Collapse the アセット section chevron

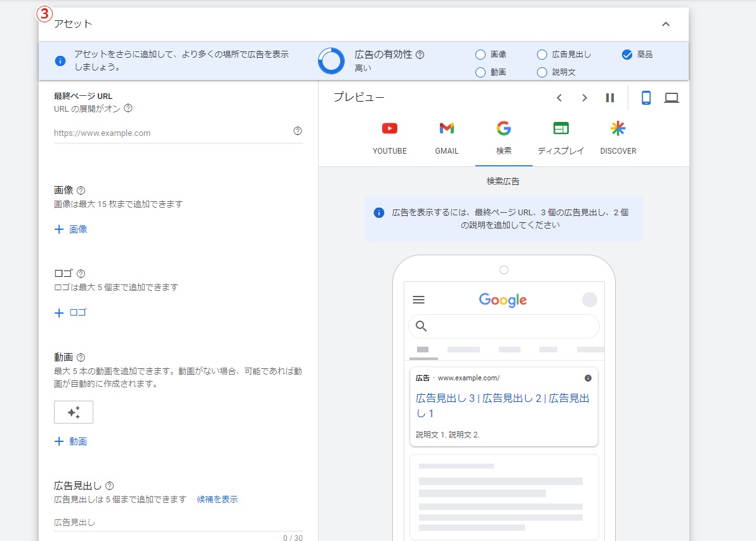click(666, 24)
